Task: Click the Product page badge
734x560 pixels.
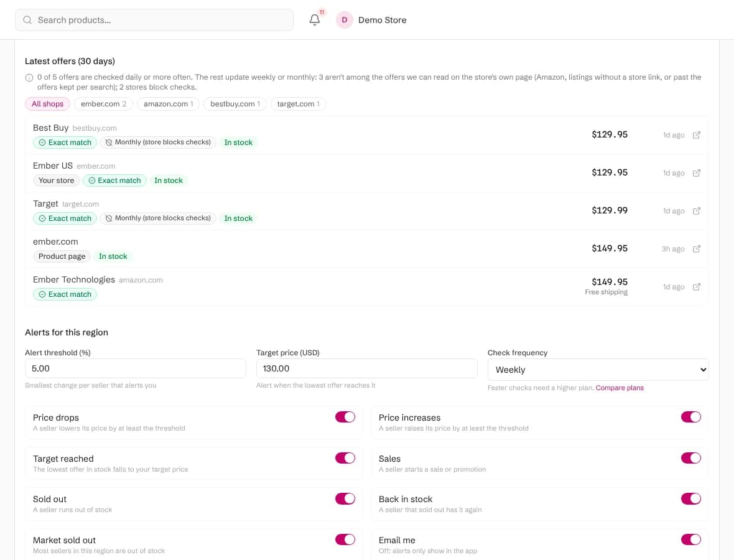Action: click(62, 256)
